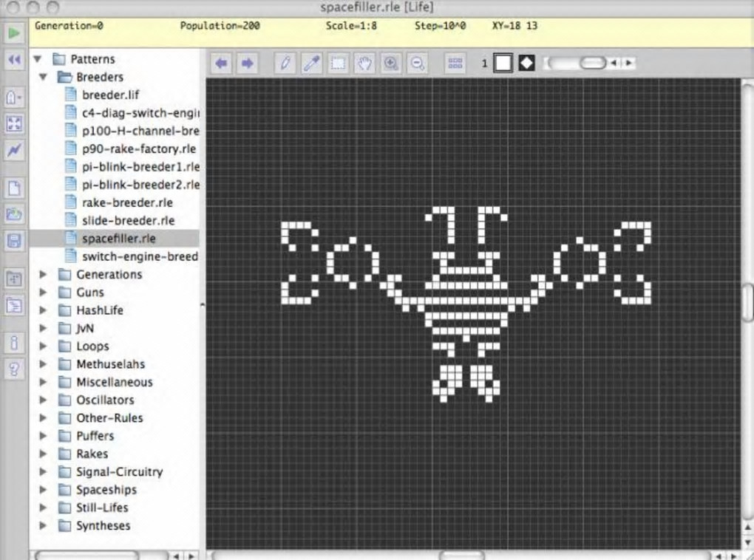Screen dimensions: 754x560
Task: Expand the Methuselahs folder
Action: (44, 364)
